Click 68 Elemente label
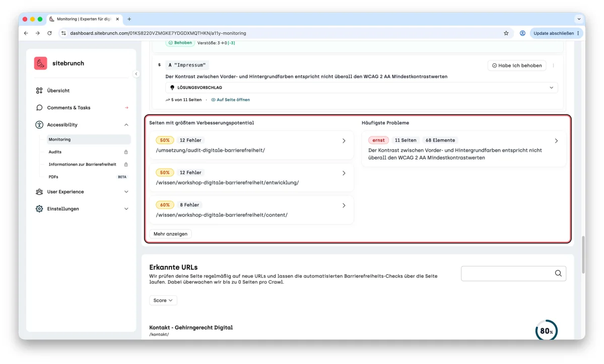Viewport: 604px width, 364px height. coord(440,140)
